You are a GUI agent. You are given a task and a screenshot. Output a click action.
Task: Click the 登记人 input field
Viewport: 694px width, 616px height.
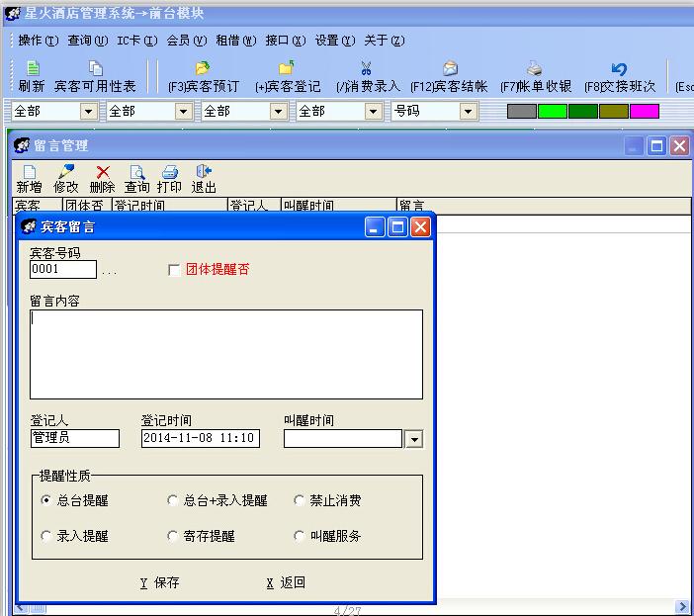75,438
